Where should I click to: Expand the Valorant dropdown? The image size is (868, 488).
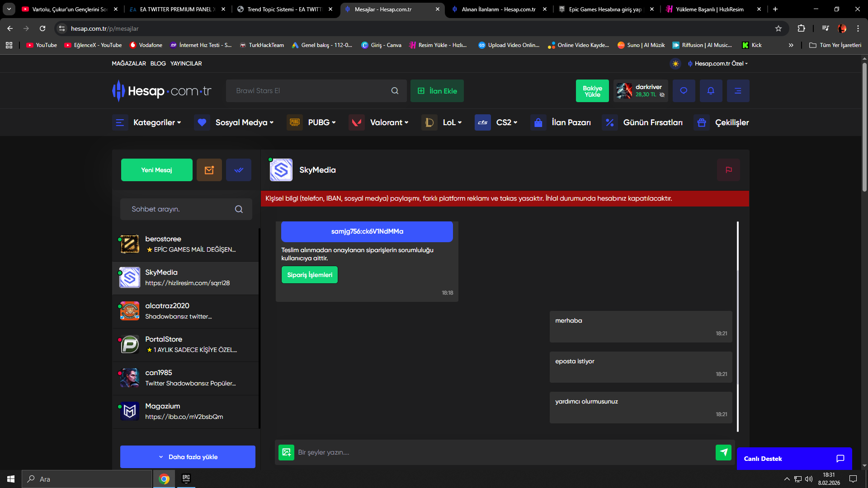coord(389,122)
